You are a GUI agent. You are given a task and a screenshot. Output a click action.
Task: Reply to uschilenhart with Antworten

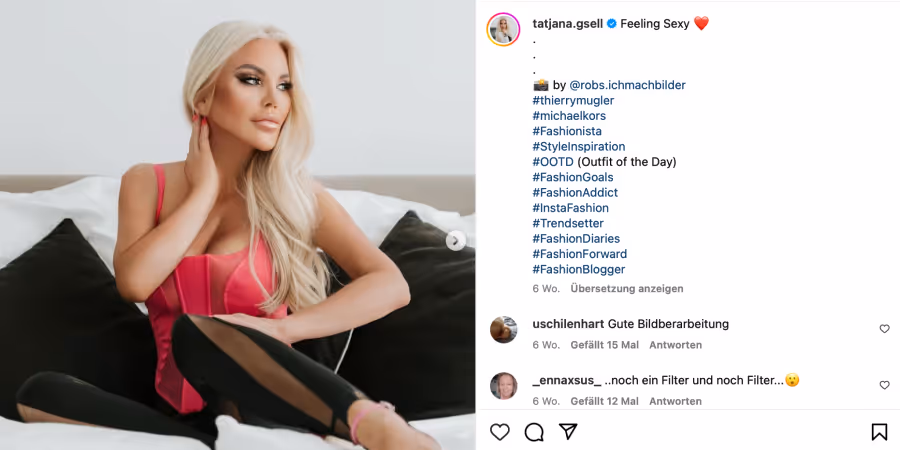click(676, 345)
